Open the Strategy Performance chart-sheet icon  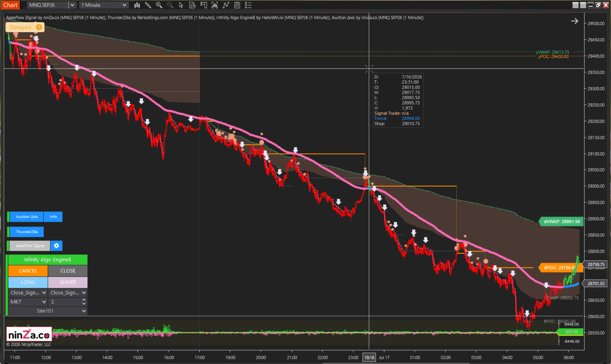pos(237,5)
